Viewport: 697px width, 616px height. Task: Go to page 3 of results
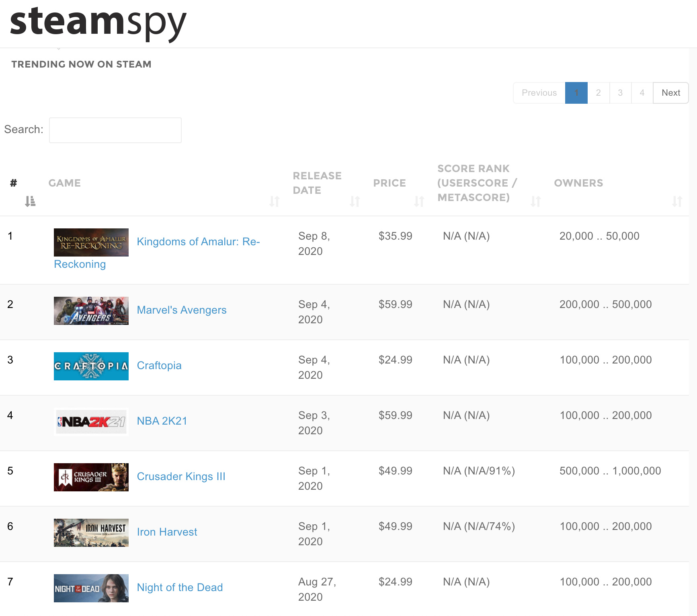point(620,93)
